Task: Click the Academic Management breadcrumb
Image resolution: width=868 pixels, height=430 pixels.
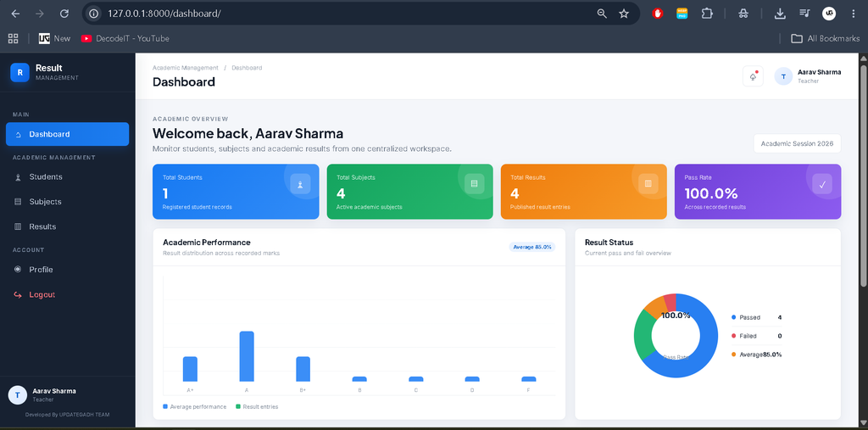Action: 186,68
